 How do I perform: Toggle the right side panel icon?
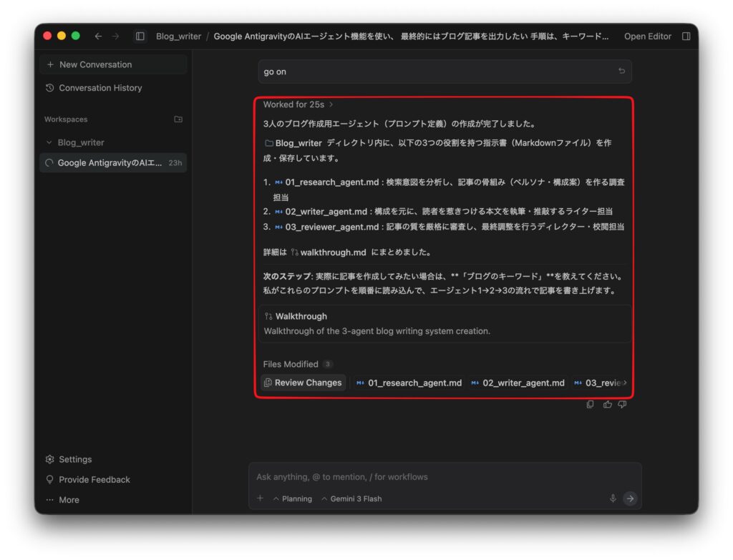click(x=686, y=36)
